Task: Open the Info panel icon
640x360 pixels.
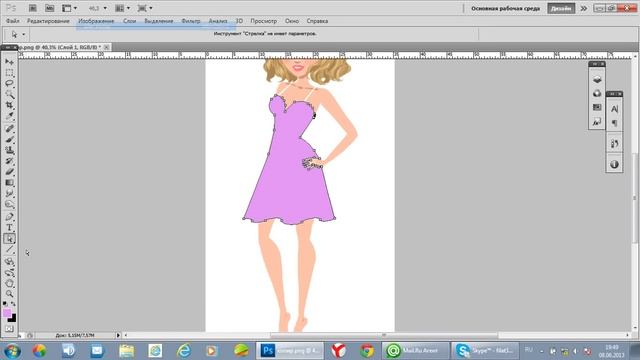Action: pos(614,164)
